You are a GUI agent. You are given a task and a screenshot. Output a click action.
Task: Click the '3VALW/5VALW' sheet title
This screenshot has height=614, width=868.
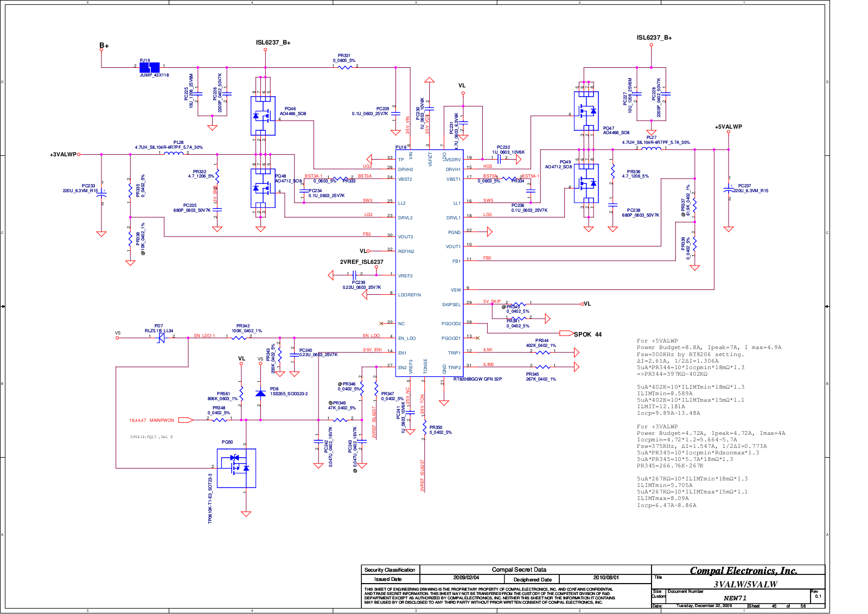[x=745, y=585]
